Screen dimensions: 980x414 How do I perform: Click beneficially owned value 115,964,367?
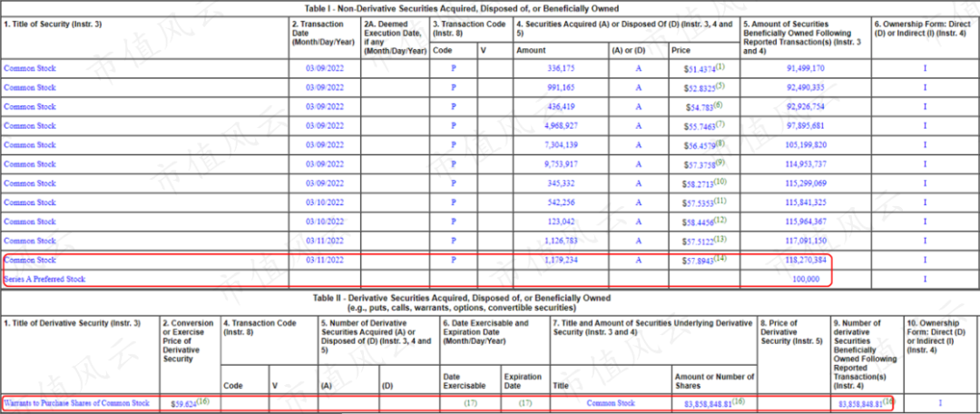pyautogui.click(x=805, y=222)
